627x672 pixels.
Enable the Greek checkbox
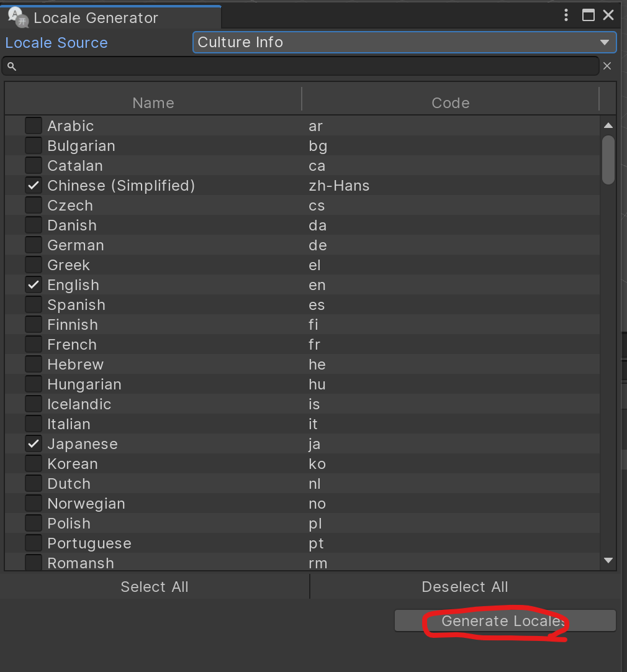pos(34,265)
